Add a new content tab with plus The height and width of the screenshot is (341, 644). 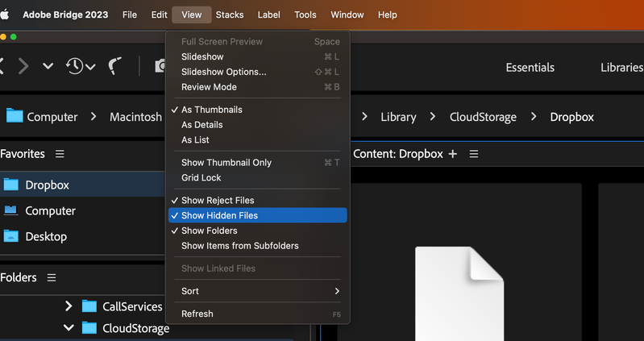[x=453, y=154]
